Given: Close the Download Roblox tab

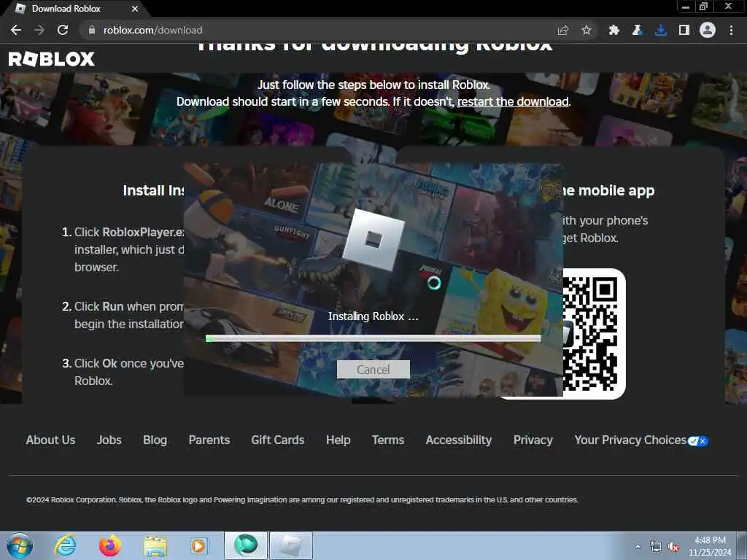Looking at the screenshot, I should [x=135, y=9].
